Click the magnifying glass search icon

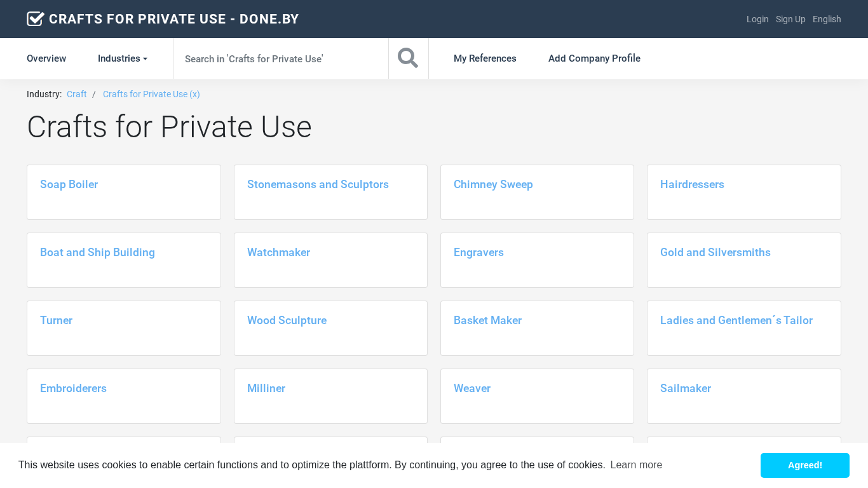point(408,58)
